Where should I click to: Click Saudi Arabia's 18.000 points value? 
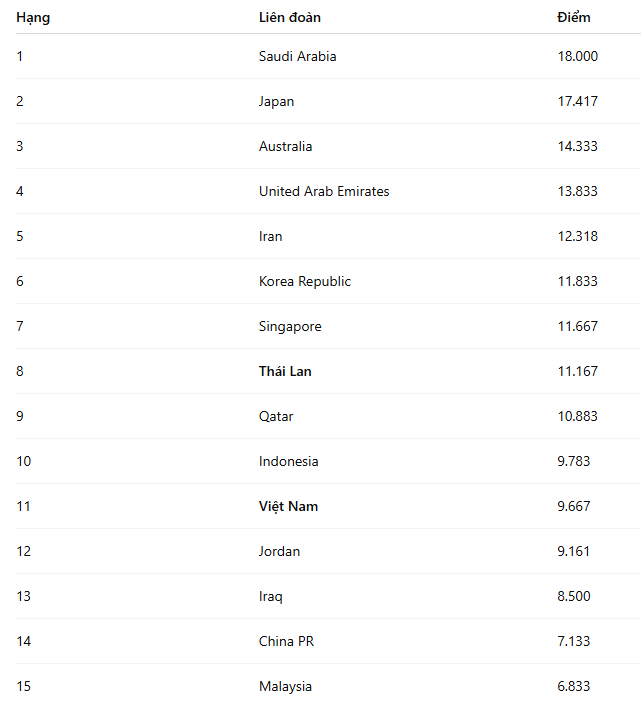[x=578, y=56]
